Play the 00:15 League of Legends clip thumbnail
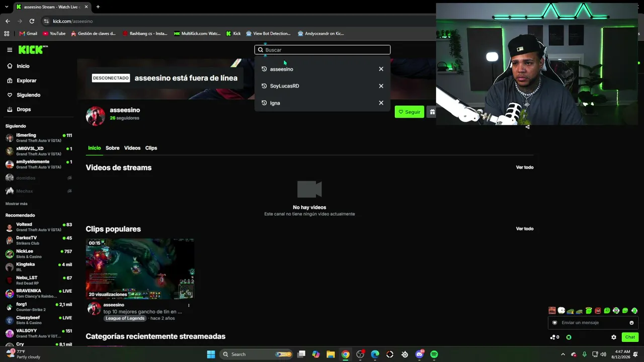 coord(140,269)
